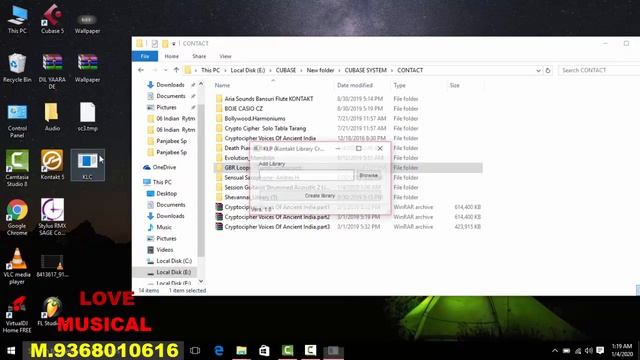Viewport: 640px width, 360px height.
Task: Open the File ribbon tab
Action: click(x=145, y=56)
